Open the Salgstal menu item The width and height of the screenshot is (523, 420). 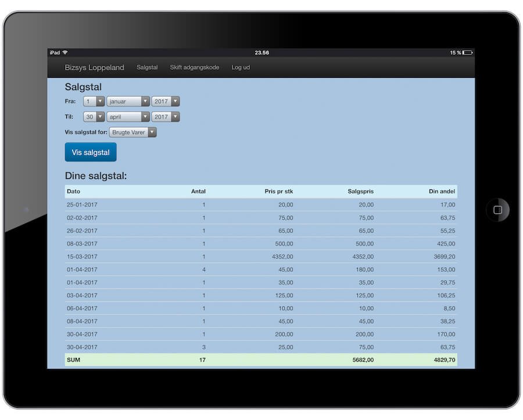[x=147, y=67]
